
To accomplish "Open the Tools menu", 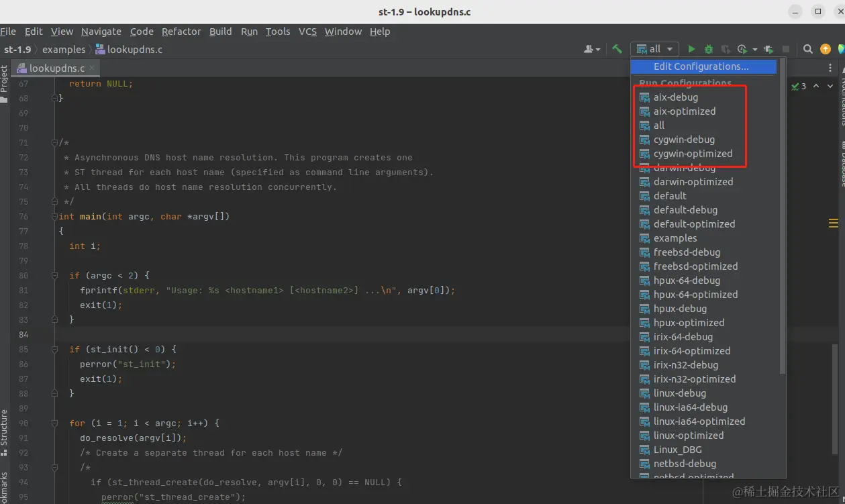I will 278,32.
